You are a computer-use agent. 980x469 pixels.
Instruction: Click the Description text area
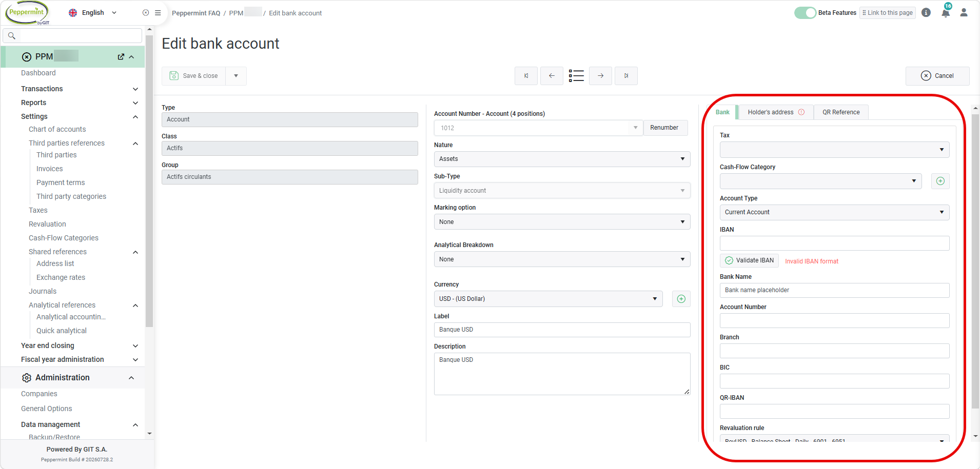point(562,374)
